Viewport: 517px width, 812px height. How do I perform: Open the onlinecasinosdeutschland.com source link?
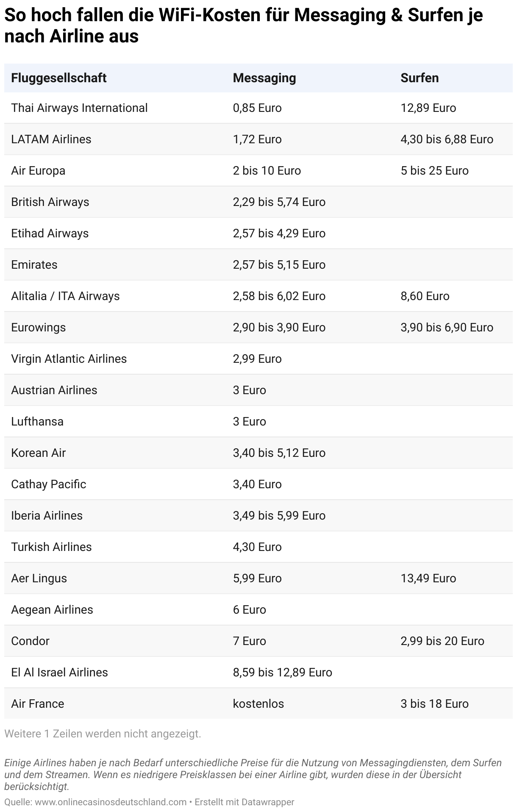(x=111, y=802)
